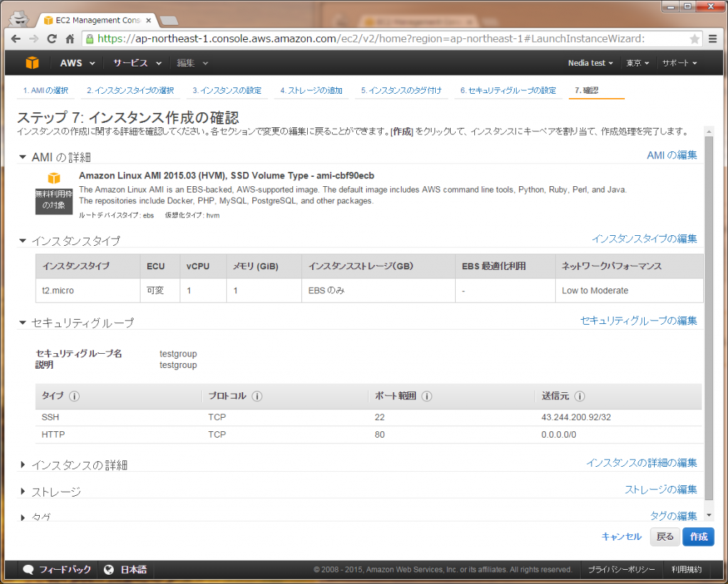This screenshot has height=584, width=728.
Task: Open a new browser tab
Action: click(x=168, y=21)
